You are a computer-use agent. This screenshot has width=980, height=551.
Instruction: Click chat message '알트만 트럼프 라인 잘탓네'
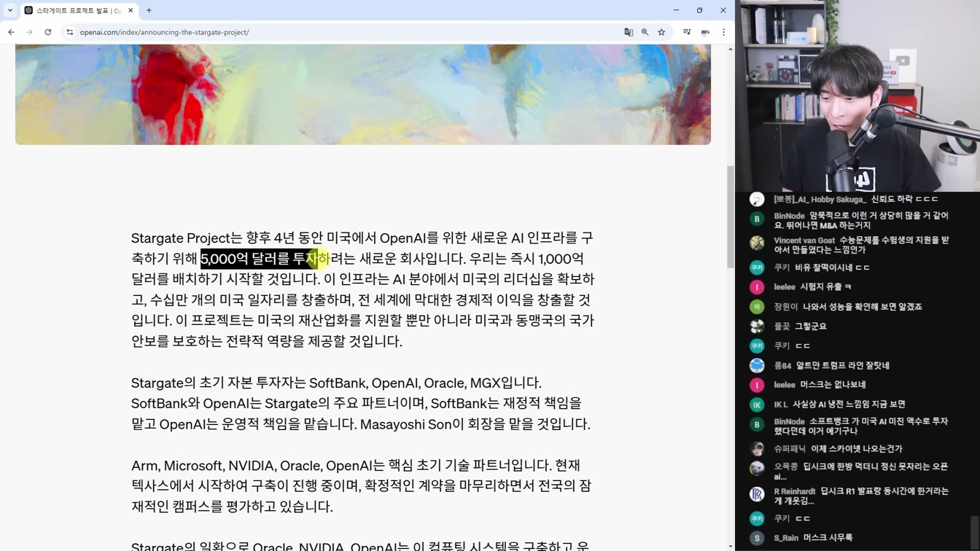point(843,365)
